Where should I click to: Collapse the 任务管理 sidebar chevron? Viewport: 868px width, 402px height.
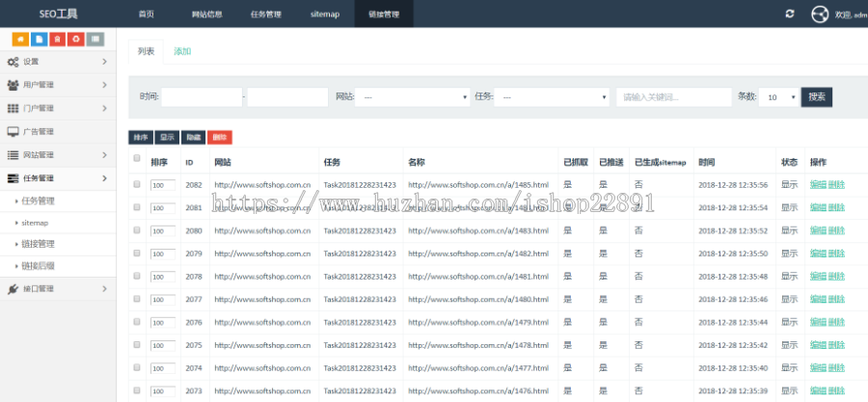(x=104, y=178)
